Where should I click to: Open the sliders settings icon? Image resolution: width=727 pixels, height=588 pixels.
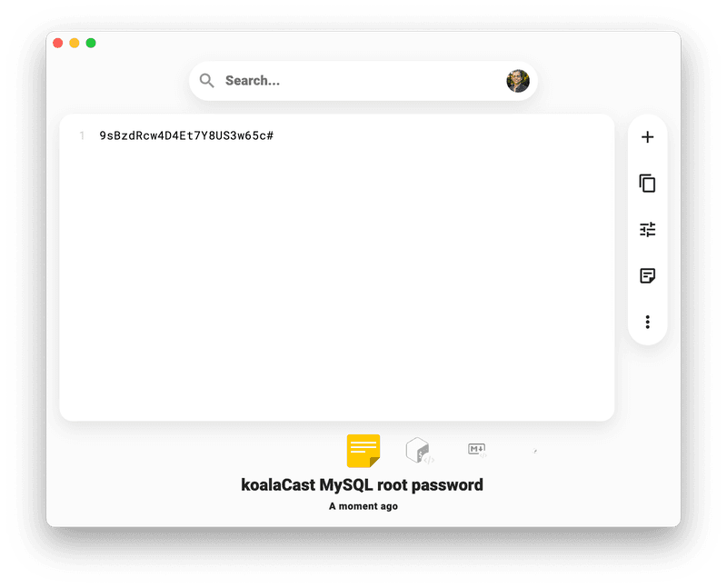647,230
